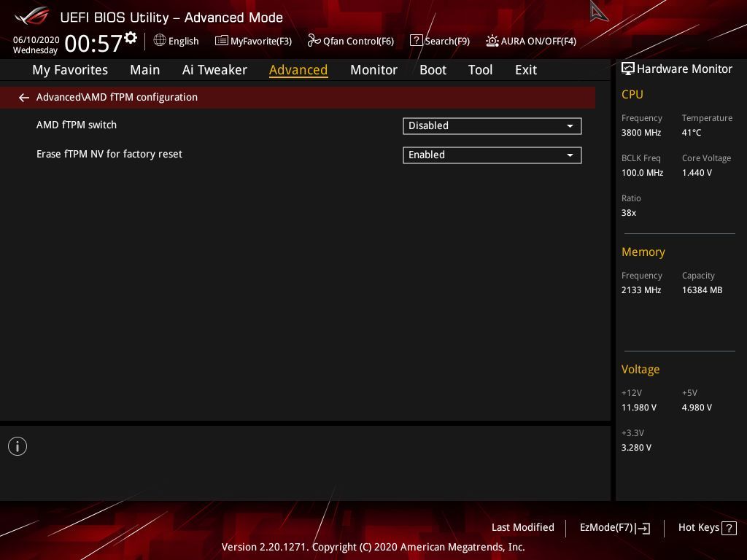Click the Qfan Control fan icon
This screenshot has height=560, width=747.
[314, 41]
